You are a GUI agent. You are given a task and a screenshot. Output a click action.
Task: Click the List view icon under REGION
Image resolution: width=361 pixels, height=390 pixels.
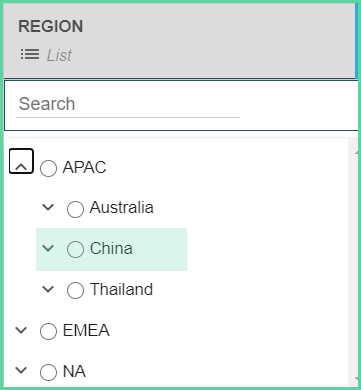[30, 54]
